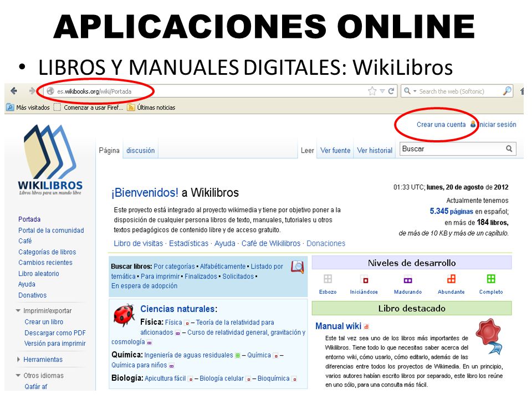Open the Manual wiki featured book
Screen dimensions: 532x399
coord(338,326)
